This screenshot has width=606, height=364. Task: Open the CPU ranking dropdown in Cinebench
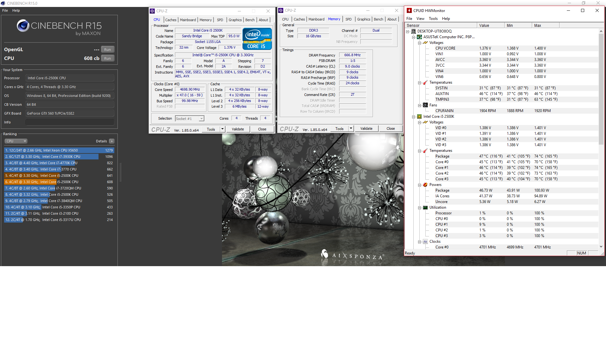pos(16,141)
